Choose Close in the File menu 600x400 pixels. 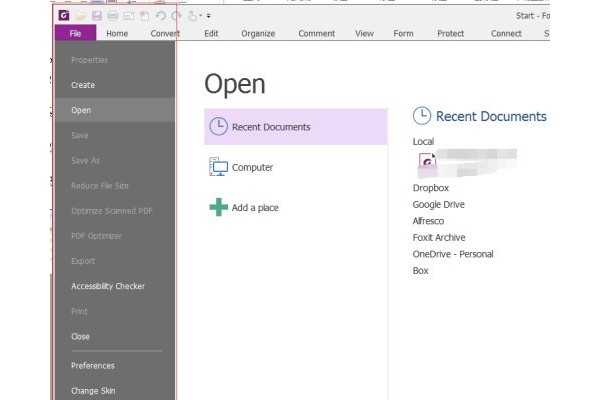coord(115,336)
